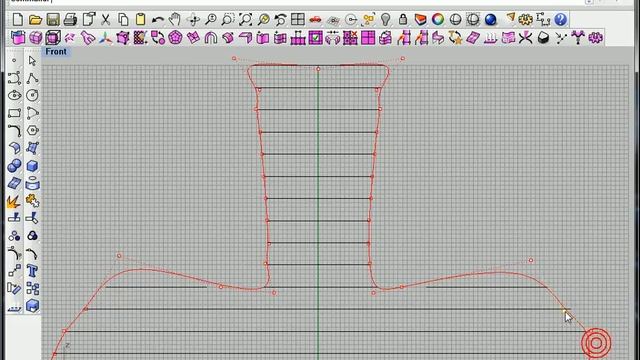Viewport: 640px width, 360px height.
Task: Choose the Boolean union spheres tool
Action: point(14,166)
